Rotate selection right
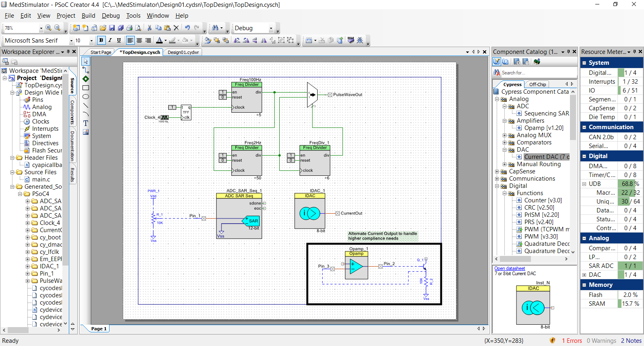The image size is (644, 346). tap(246, 40)
